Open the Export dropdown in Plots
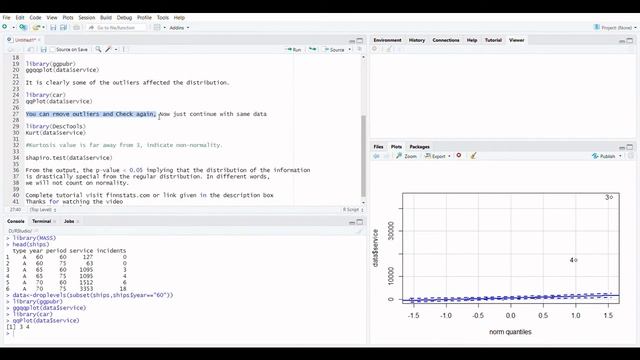 point(449,156)
